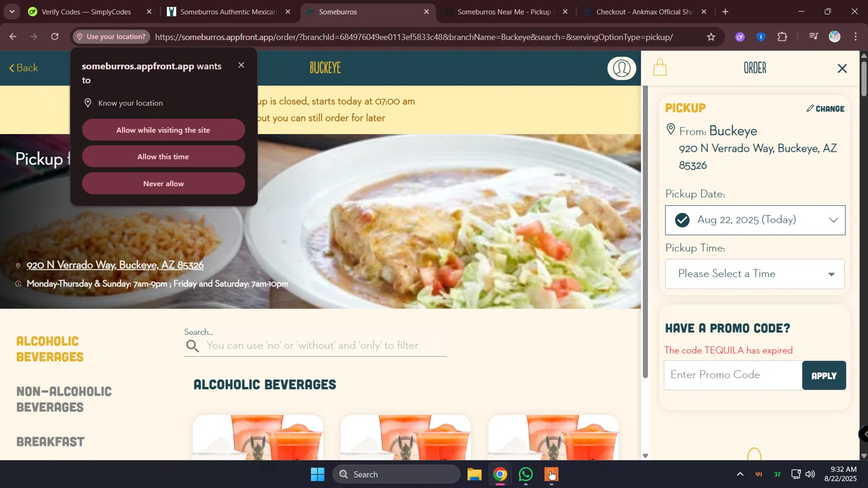Show hidden system tray icons
Screen dimensions: 868x488
740,475
